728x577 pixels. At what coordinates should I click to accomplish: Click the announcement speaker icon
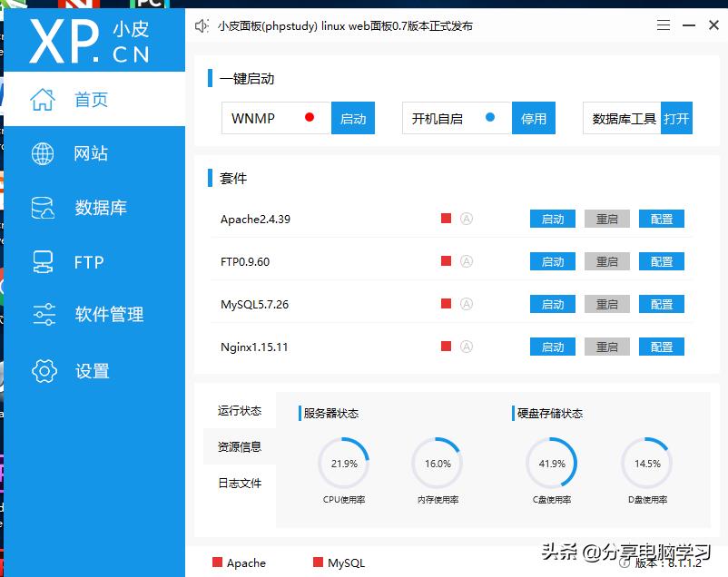(x=202, y=24)
